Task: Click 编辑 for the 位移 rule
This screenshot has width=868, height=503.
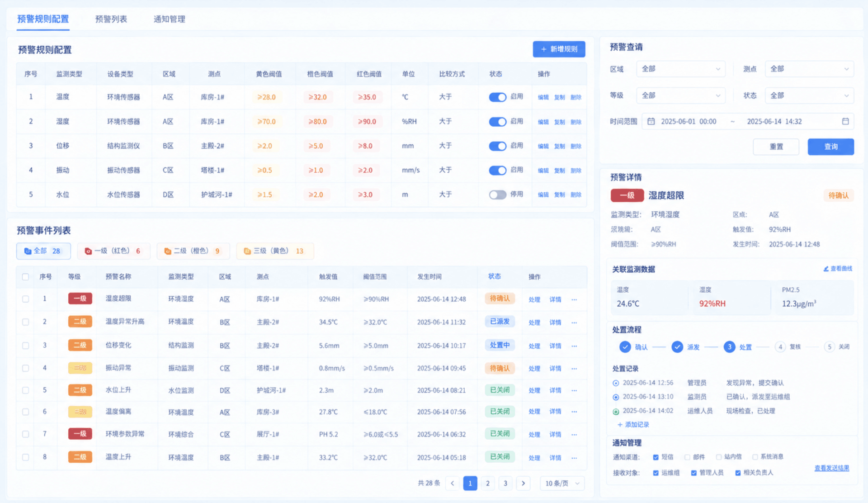Action: click(543, 146)
